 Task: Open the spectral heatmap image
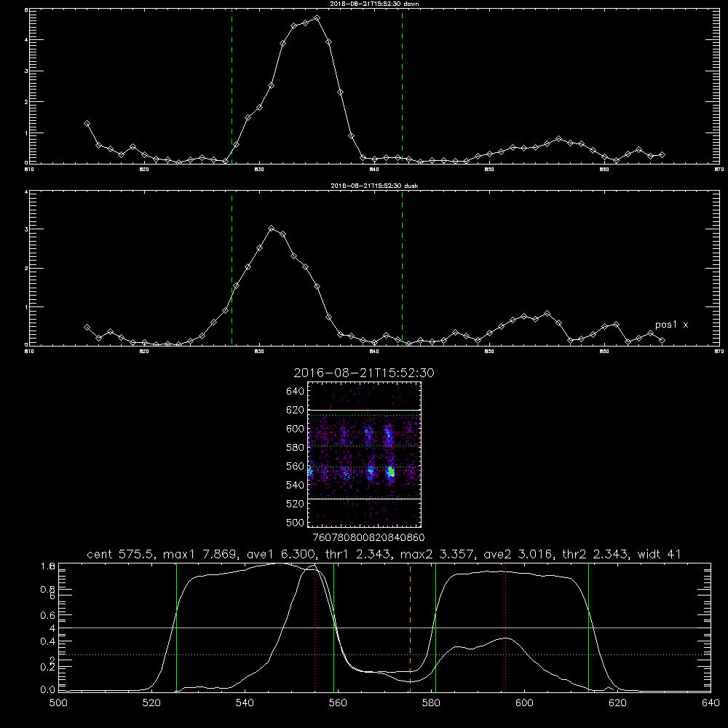[364, 454]
